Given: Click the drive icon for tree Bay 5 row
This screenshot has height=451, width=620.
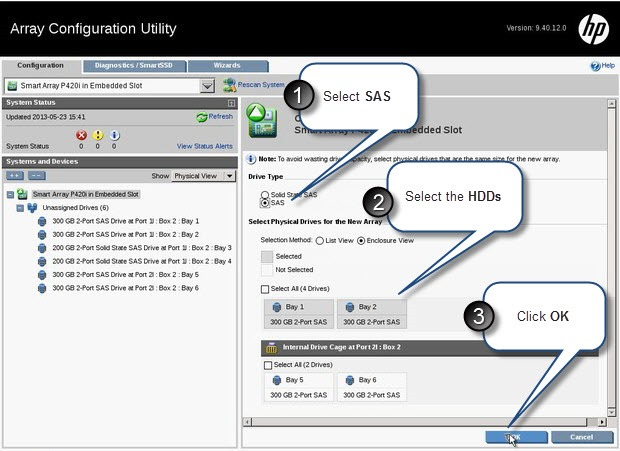Looking at the screenshot, I should point(42,275).
